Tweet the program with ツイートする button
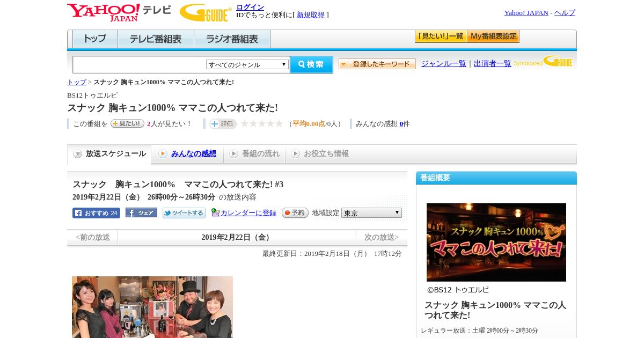The height and width of the screenshot is (338, 644). (184, 213)
